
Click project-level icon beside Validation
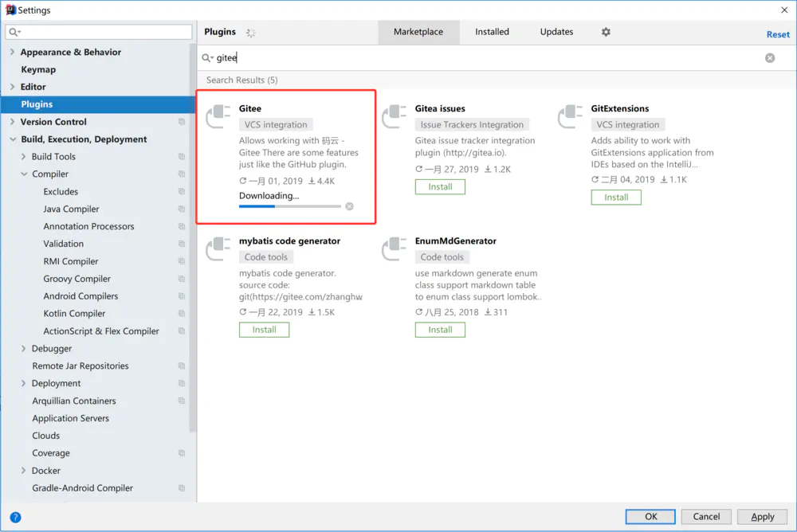coord(182,244)
